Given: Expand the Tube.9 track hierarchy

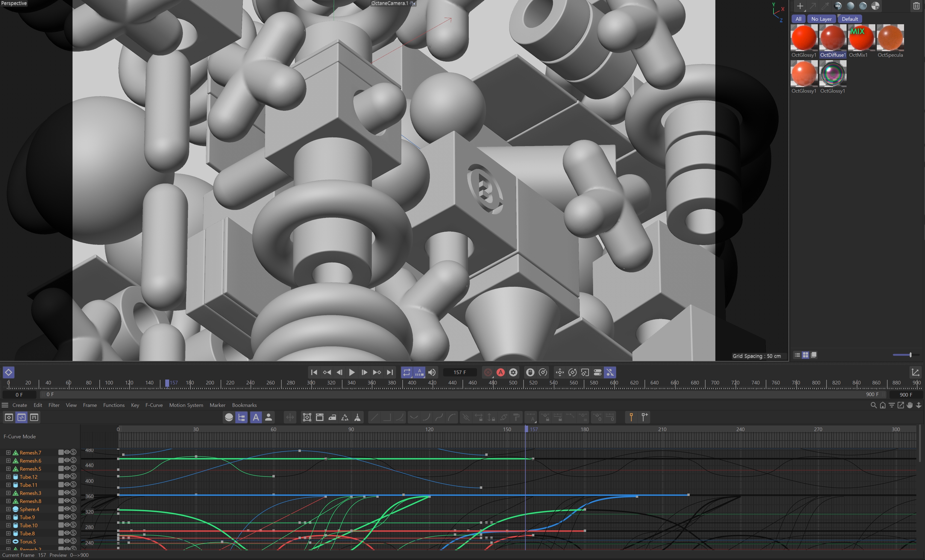Looking at the screenshot, I should click(x=8, y=517).
